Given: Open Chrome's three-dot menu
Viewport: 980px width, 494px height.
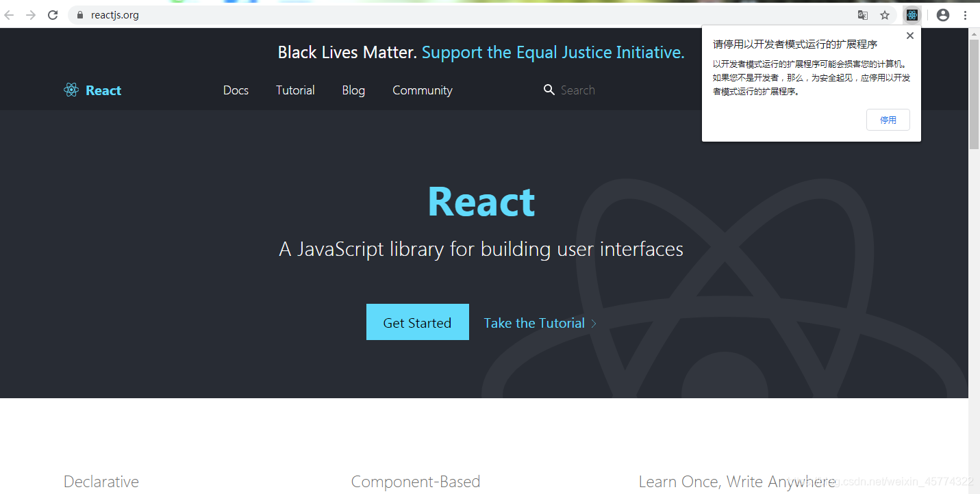Looking at the screenshot, I should 966,15.
